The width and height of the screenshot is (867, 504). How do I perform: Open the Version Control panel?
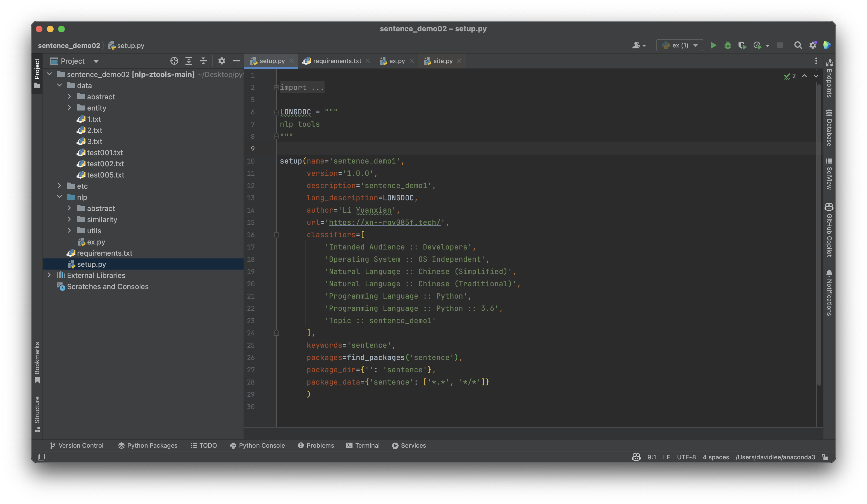(76, 445)
